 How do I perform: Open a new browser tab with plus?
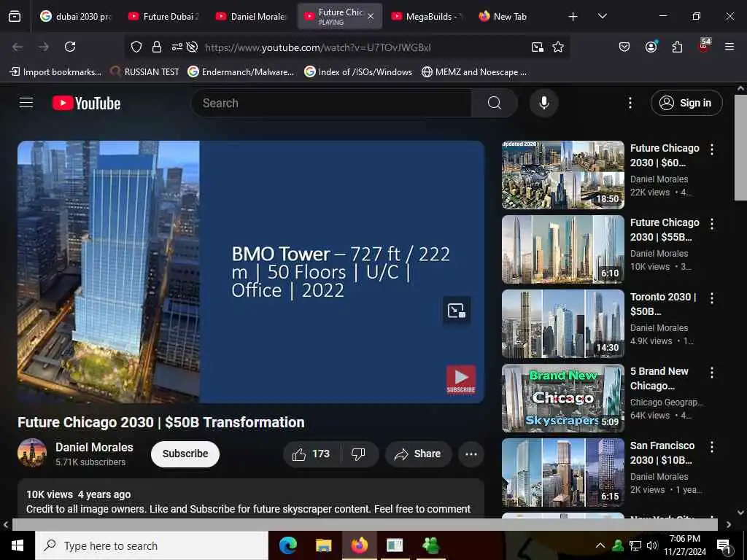coord(573,17)
